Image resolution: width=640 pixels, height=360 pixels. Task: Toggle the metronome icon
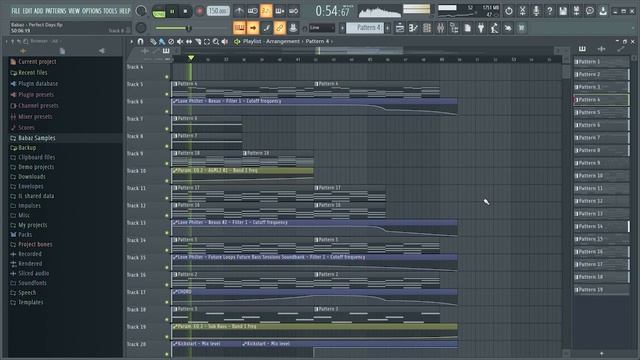tap(239, 11)
